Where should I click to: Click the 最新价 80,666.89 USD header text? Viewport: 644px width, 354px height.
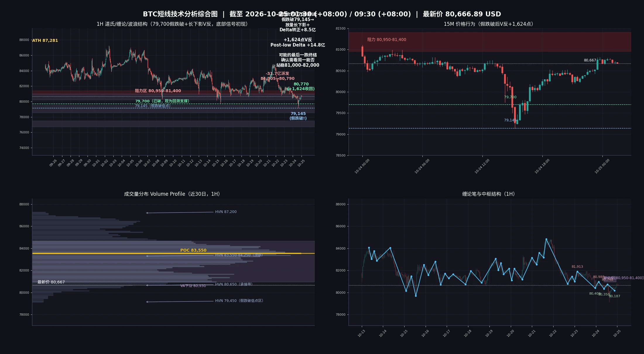tap(462, 14)
